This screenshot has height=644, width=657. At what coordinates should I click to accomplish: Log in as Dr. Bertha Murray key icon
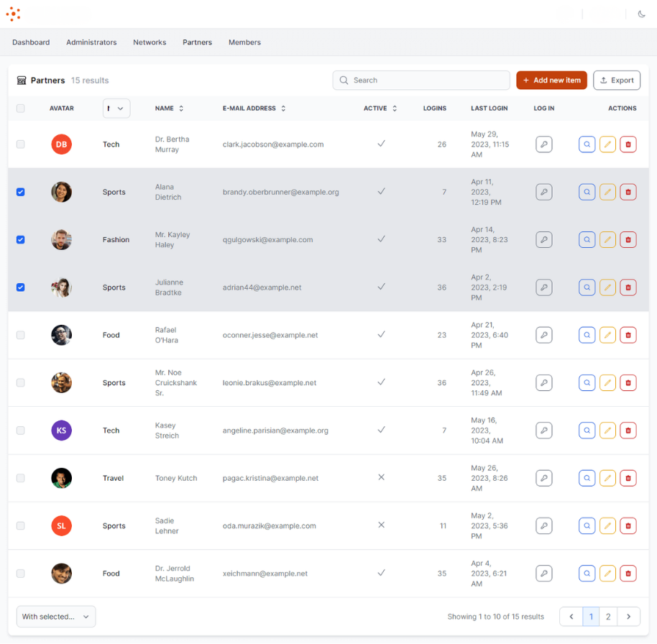543,144
